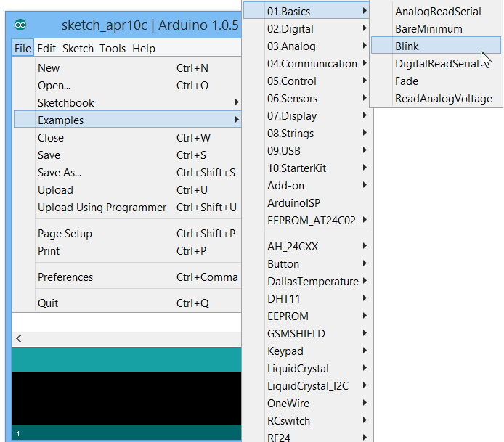Click the Arduino logo icon in title bar
This screenshot has width=504, height=442.
point(20,25)
